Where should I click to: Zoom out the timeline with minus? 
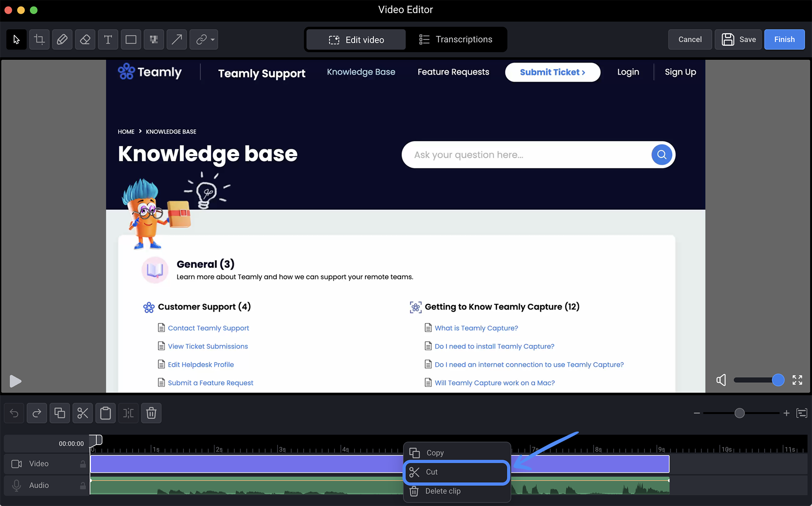pyautogui.click(x=696, y=413)
